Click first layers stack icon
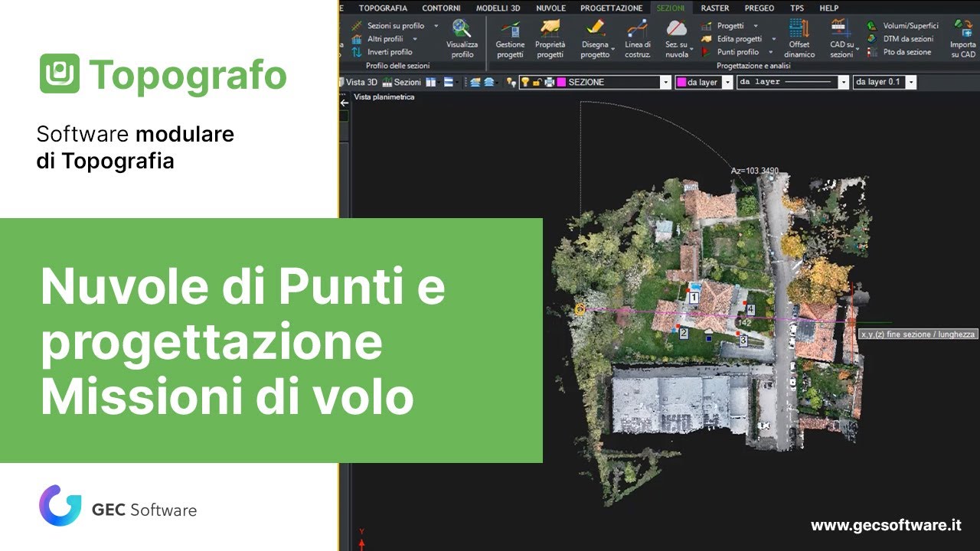The height and width of the screenshot is (551, 980). (475, 82)
